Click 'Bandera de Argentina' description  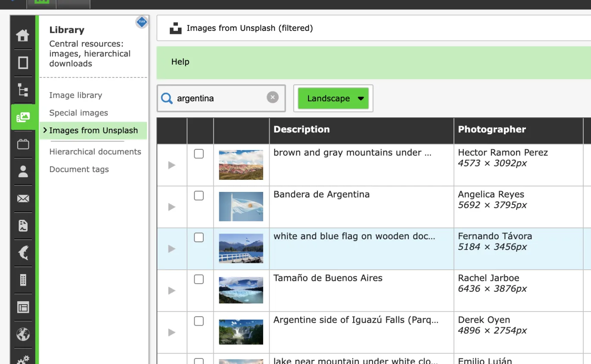tap(321, 194)
